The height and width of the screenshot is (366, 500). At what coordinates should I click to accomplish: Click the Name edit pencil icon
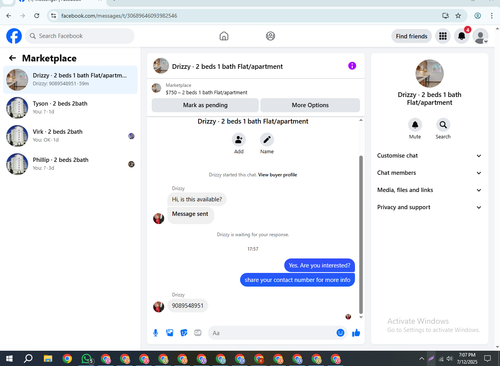click(x=267, y=140)
